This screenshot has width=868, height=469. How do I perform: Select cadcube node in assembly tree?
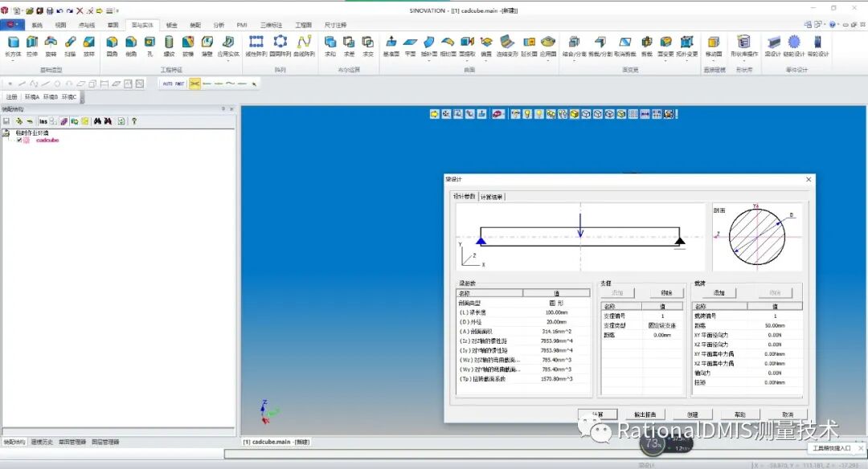(47, 141)
